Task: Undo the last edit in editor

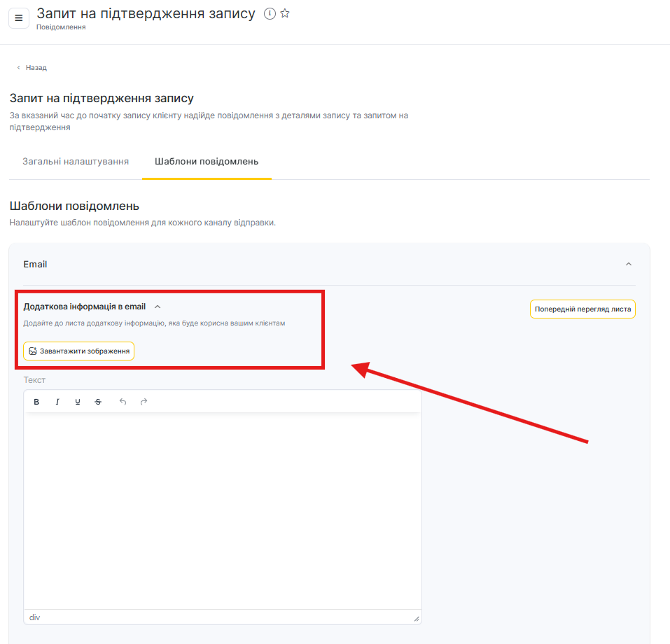Action: pyautogui.click(x=123, y=402)
